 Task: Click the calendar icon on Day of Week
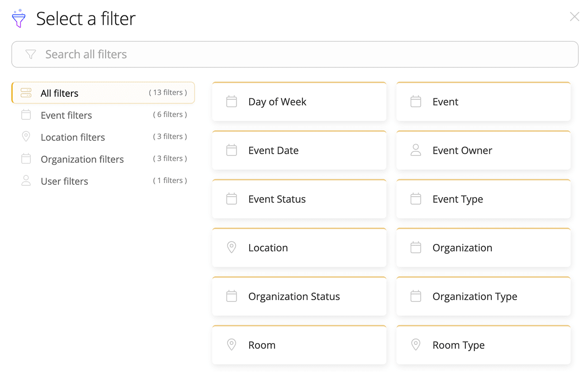tap(232, 102)
